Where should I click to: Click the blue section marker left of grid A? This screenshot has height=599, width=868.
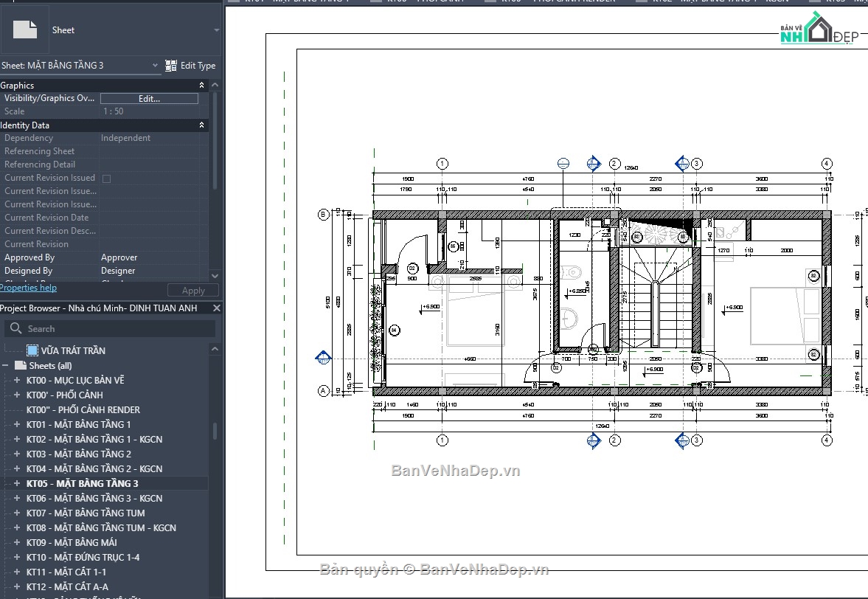pyautogui.click(x=323, y=359)
